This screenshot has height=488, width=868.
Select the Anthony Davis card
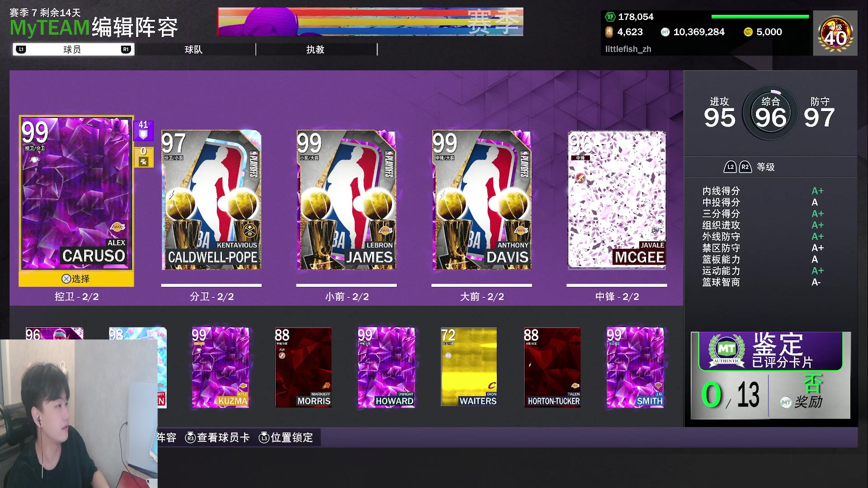click(x=481, y=200)
